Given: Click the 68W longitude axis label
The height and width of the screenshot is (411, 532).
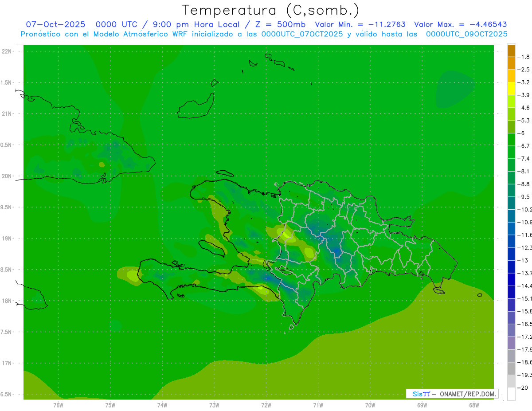Looking at the screenshot, I should click(x=473, y=405).
